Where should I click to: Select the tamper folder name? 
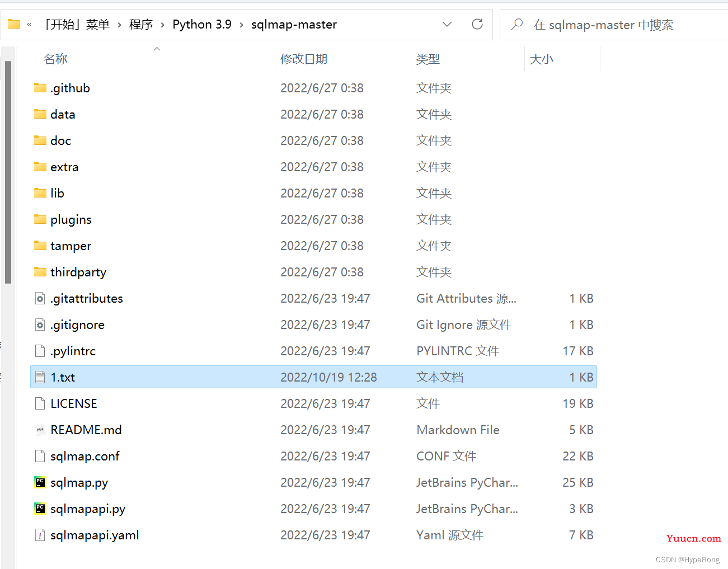tap(71, 246)
